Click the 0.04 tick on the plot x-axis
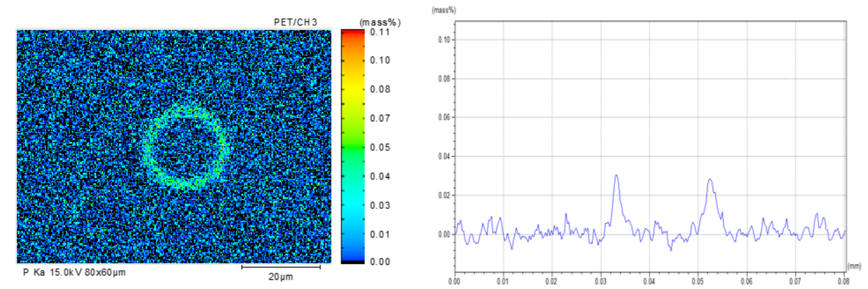The width and height of the screenshot is (868, 289). pyautogui.click(x=649, y=281)
